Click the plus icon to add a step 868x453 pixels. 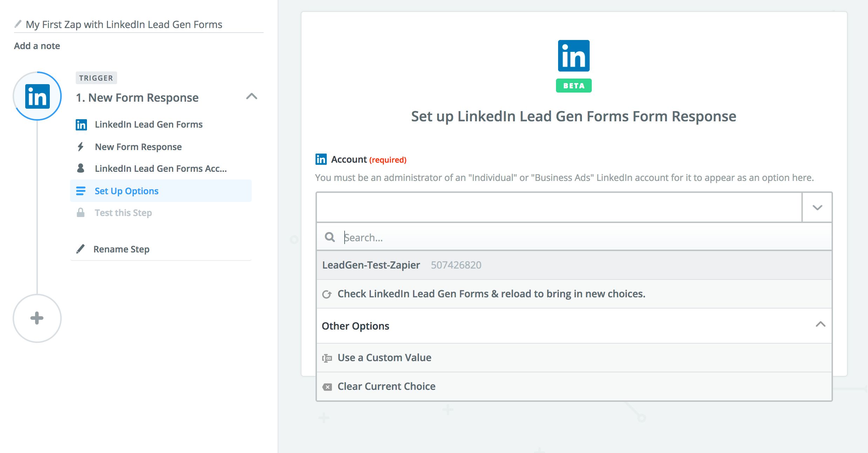coord(37,318)
